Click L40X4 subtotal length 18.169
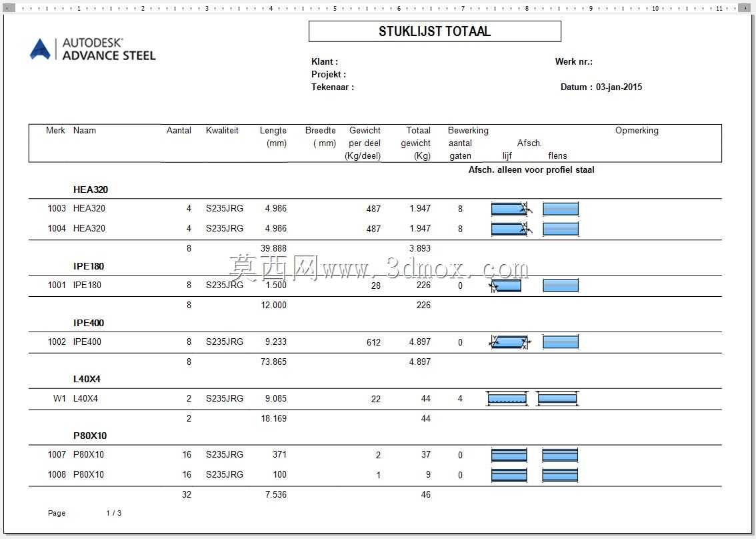Screen dimensions: 756x539 273,418
